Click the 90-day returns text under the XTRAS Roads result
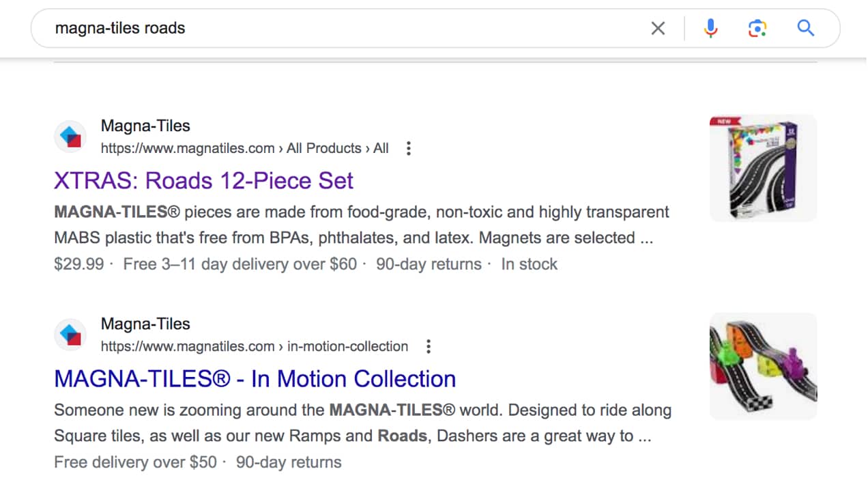The image size is (868, 478). click(429, 264)
